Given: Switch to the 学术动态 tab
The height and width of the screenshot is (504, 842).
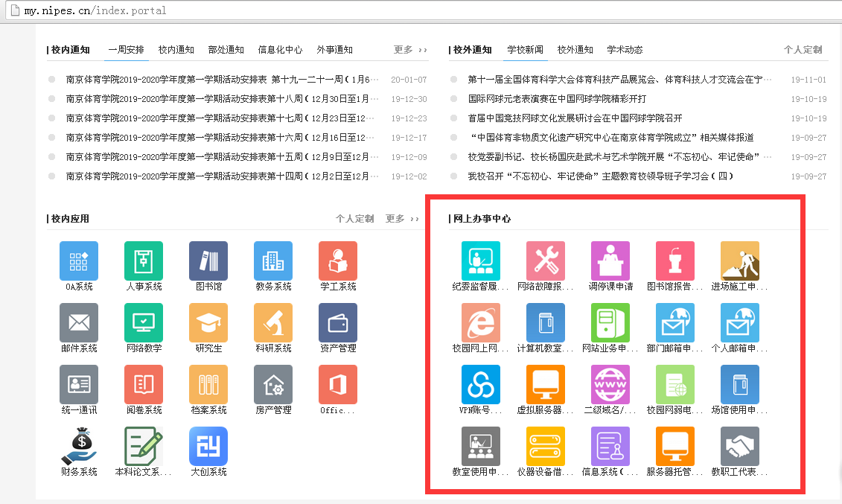Looking at the screenshot, I should tap(625, 50).
